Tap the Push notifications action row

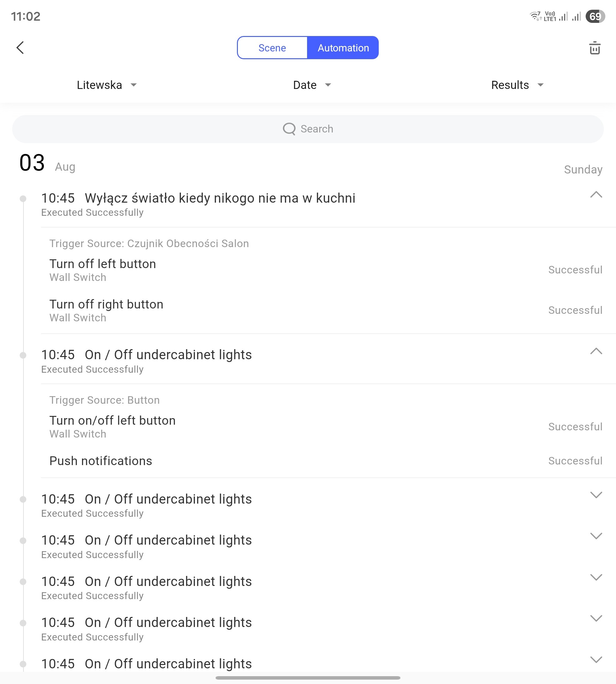[x=101, y=461]
